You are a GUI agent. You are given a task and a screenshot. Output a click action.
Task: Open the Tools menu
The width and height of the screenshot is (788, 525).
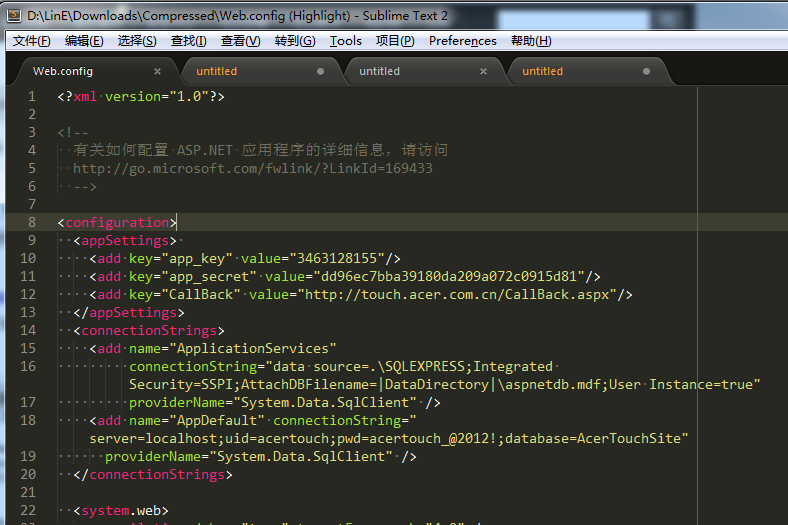[346, 41]
